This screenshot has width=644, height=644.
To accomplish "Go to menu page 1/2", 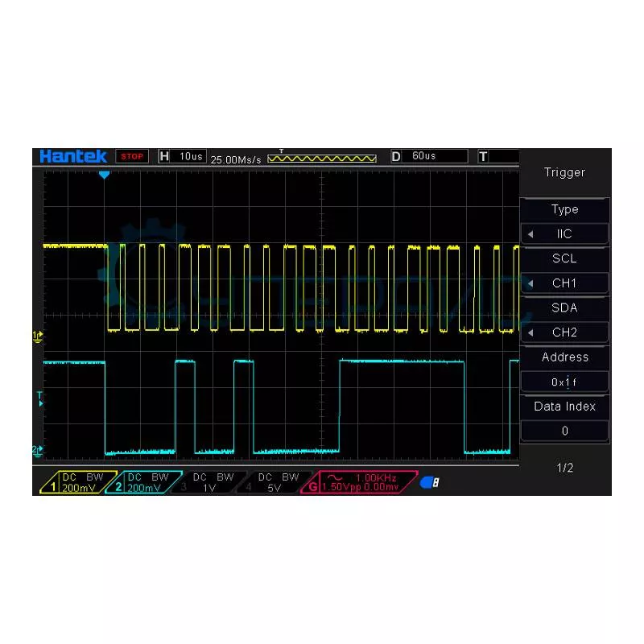I will (564, 468).
